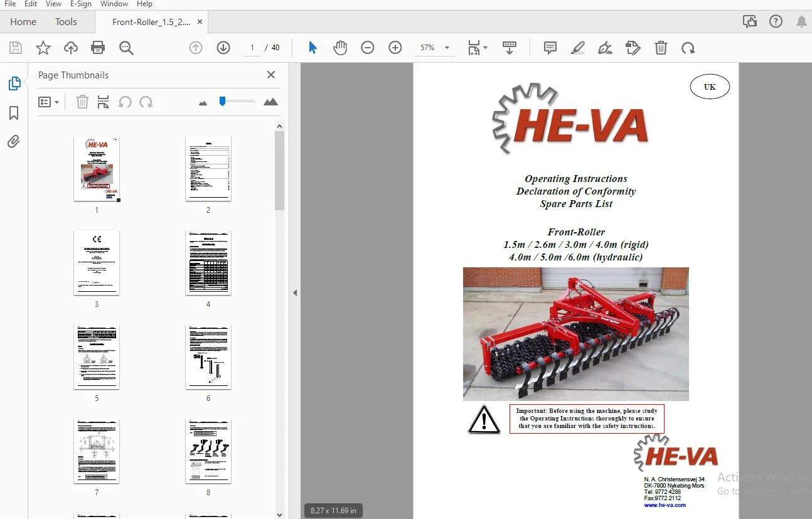This screenshot has width=812, height=519.
Task: Open the Bookmarks pane
Action: click(14, 113)
